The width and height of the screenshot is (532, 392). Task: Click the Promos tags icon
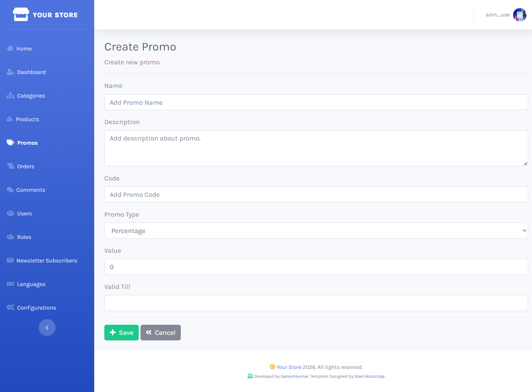(x=11, y=143)
